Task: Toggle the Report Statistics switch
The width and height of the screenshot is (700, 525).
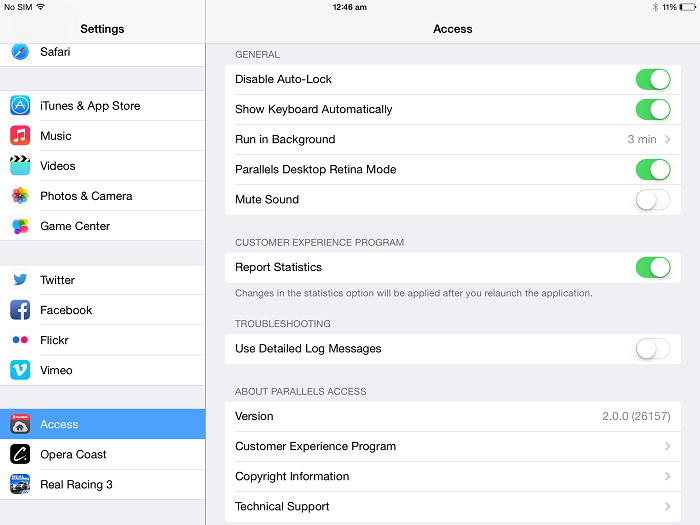Action: click(x=653, y=267)
